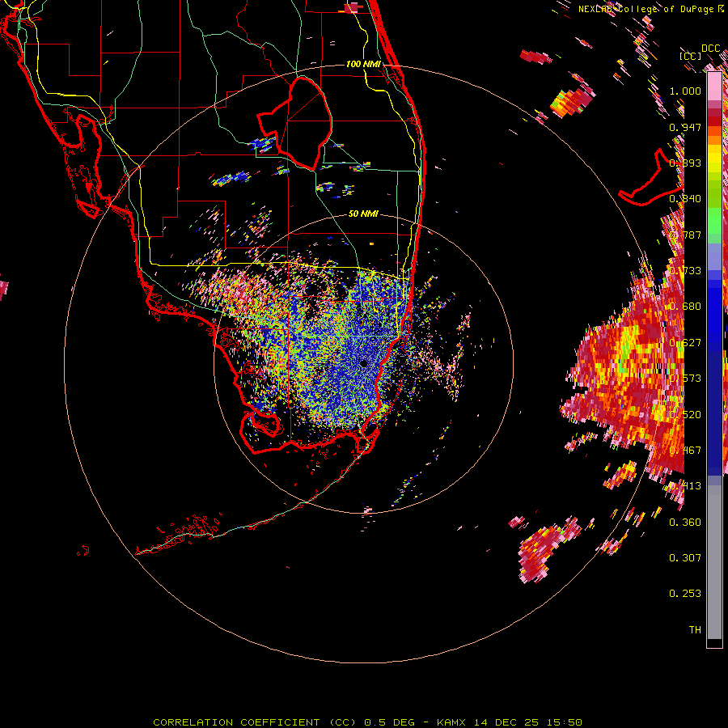Select the 0.520 color scale label
The height and width of the screenshot is (728, 728).
685,415
